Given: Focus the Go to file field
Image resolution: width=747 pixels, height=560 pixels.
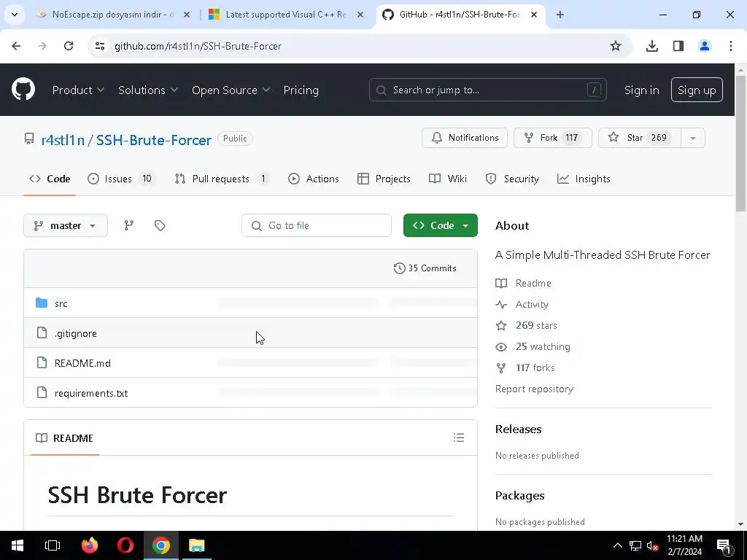Looking at the screenshot, I should 317,225.
